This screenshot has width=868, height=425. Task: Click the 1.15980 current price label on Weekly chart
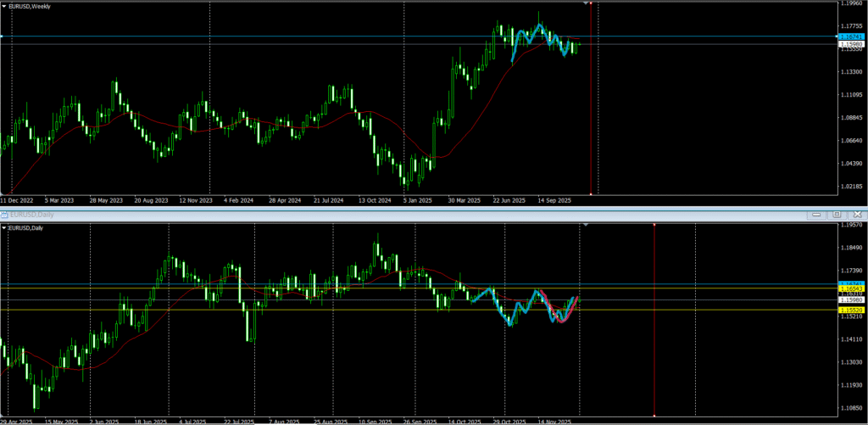coord(849,44)
